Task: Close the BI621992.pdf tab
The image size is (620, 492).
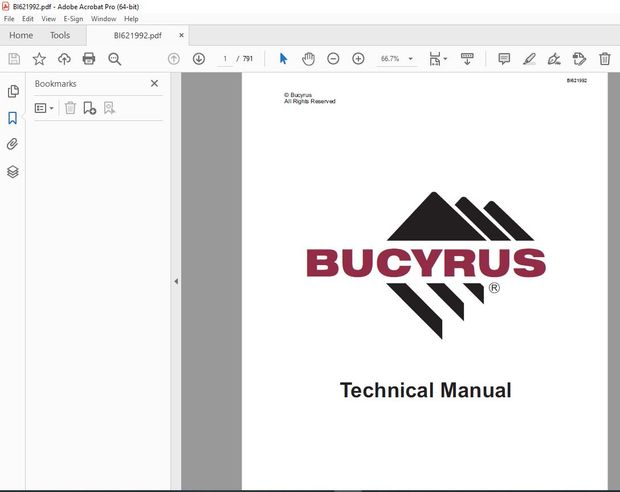Action: point(181,35)
